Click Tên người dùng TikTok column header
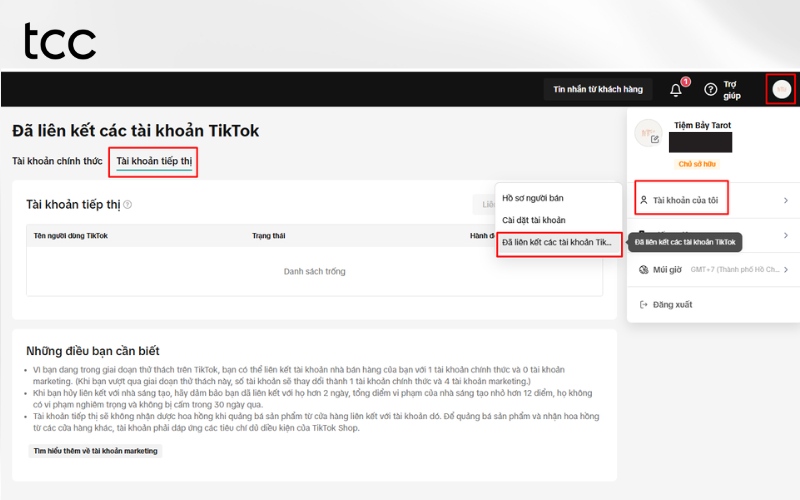The width and height of the screenshot is (800, 500). pyautogui.click(x=70, y=236)
